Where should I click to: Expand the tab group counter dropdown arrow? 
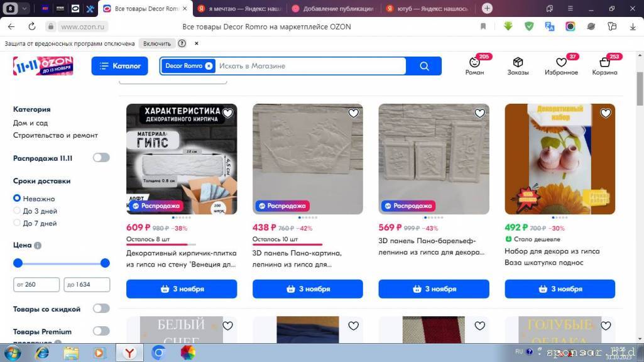[x=25, y=8]
